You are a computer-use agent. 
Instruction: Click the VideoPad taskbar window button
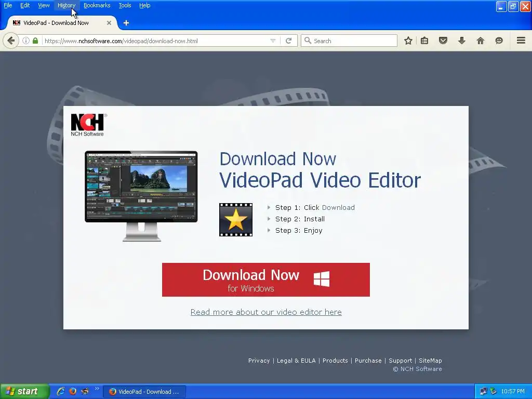tap(144, 392)
